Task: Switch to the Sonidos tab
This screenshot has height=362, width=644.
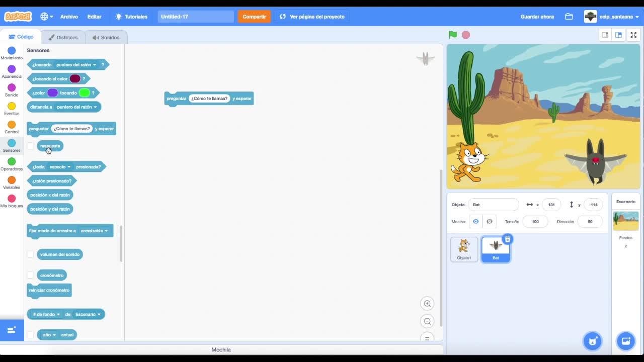Action: (106, 37)
